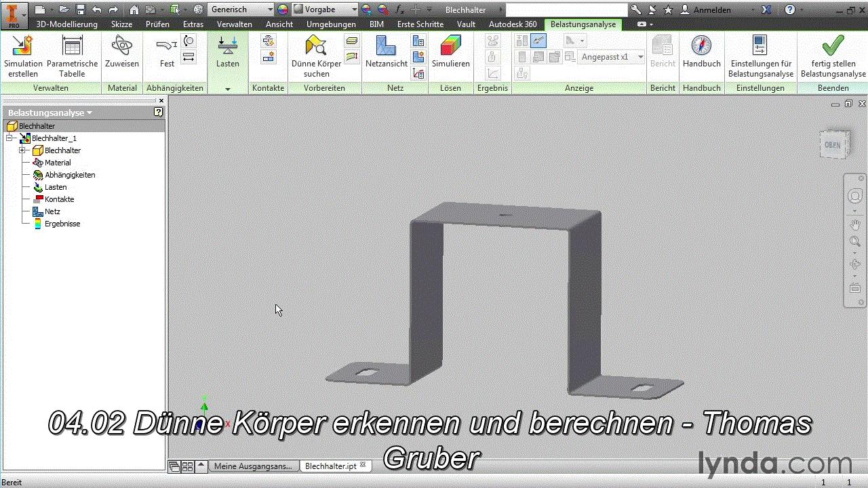Click the Autodesk Exchange X icon
868x488 pixels.
[x=766, y=9]
